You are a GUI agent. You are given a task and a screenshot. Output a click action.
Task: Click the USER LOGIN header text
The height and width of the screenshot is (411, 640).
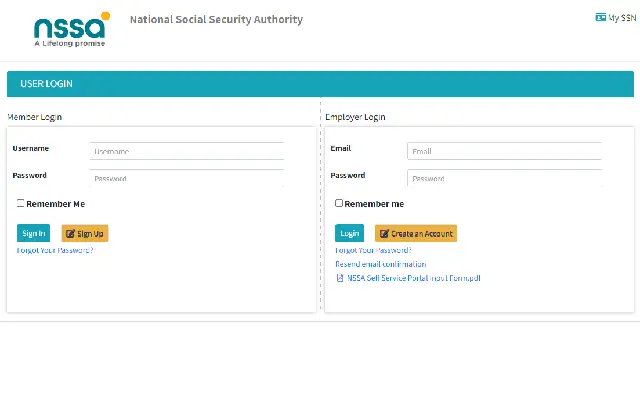47,84
